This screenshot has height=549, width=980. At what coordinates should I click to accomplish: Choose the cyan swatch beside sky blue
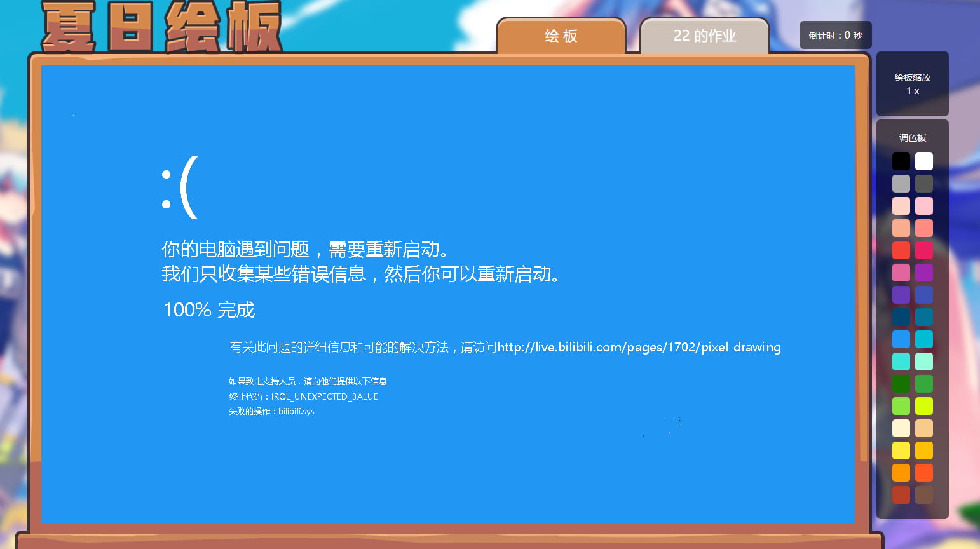tap(924, 339)
